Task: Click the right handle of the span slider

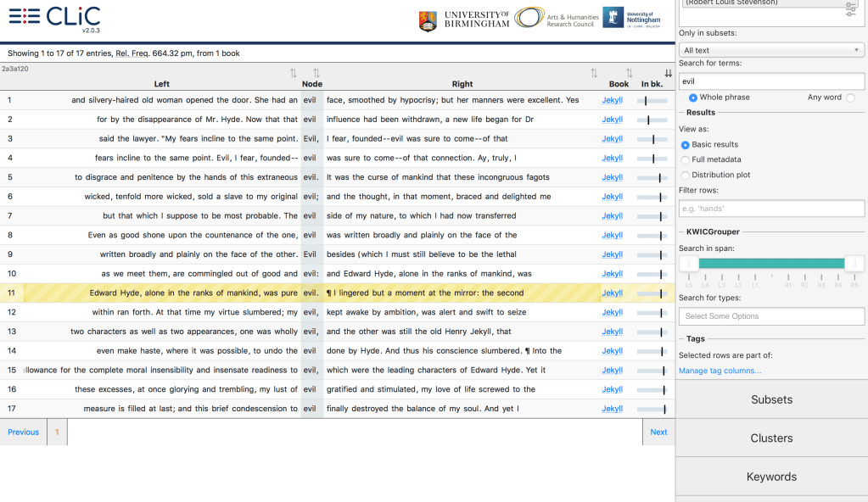Action: [854, 264]
